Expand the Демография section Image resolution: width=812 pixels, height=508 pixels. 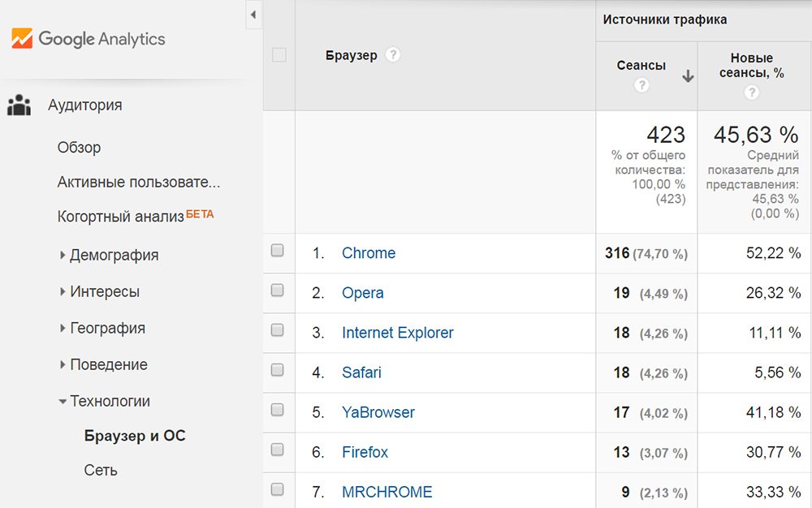(x=114, y=255)
